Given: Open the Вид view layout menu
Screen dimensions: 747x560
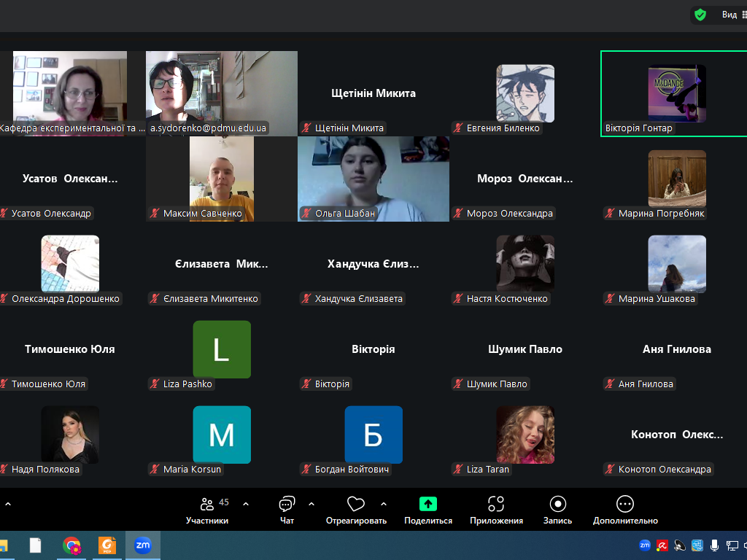Looking at the screenshot, I should 733,15.
